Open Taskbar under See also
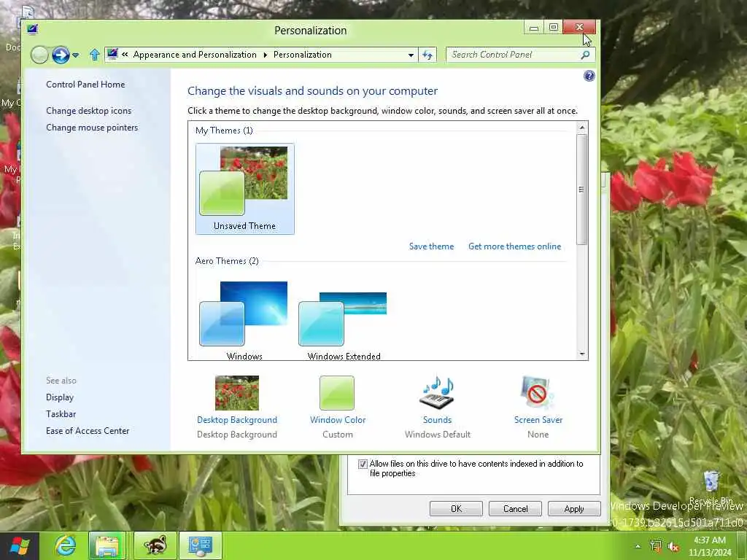Viewport: 747px width, 560px height. pos(61,414)
